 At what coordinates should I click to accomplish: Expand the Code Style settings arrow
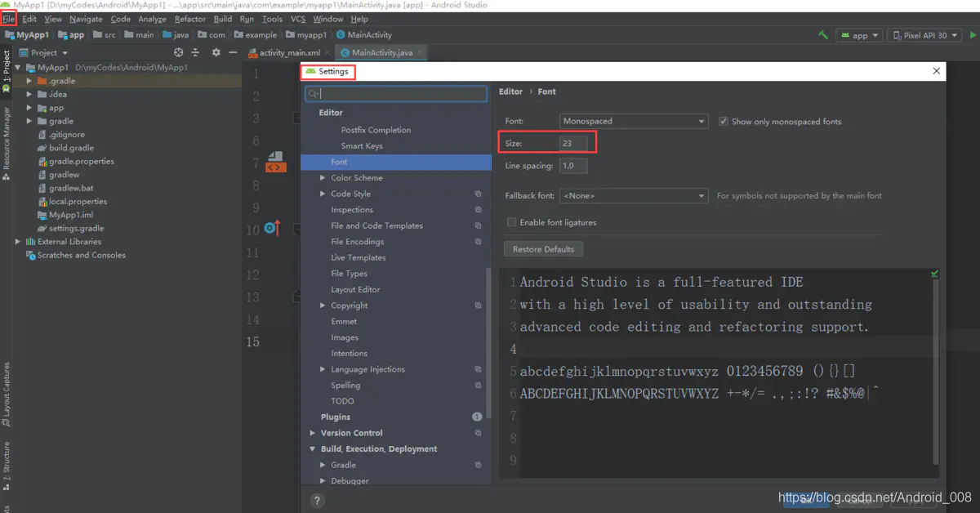click(x=323, y=194)
